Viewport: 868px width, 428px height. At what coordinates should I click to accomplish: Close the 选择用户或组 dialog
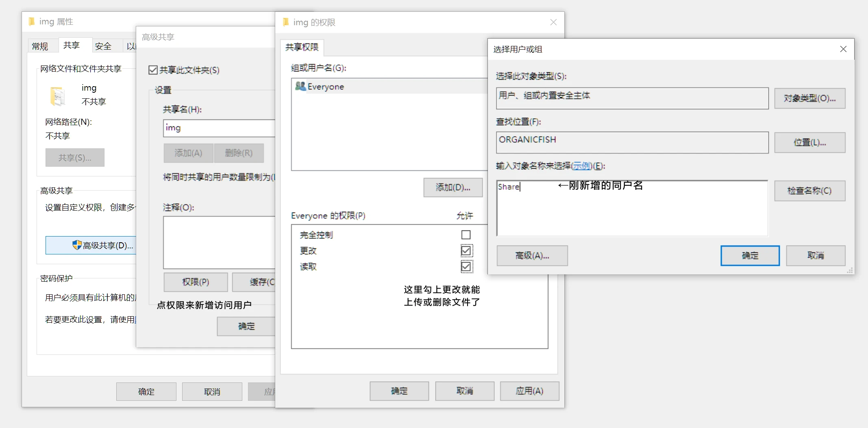coord(843,49)
